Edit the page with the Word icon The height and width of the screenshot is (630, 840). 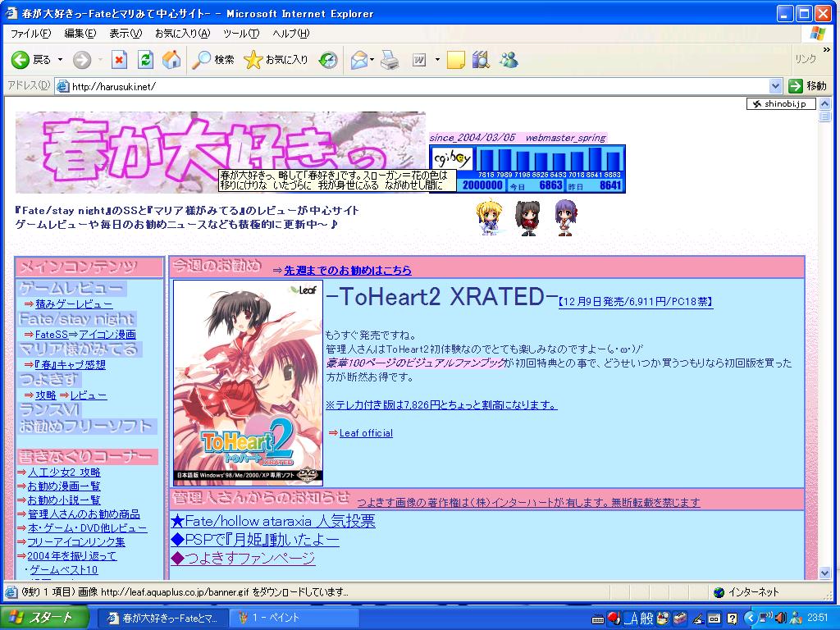(x=419, y=59)
